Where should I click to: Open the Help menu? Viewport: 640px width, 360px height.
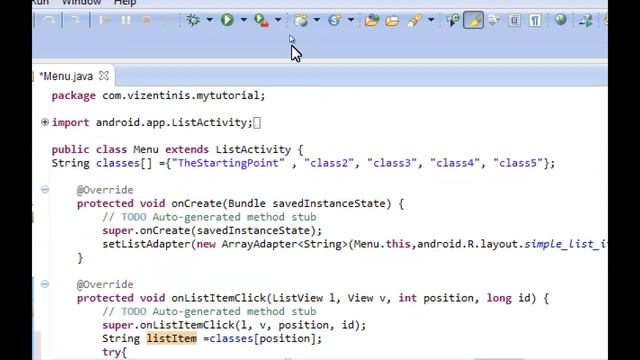coord(125,2)
